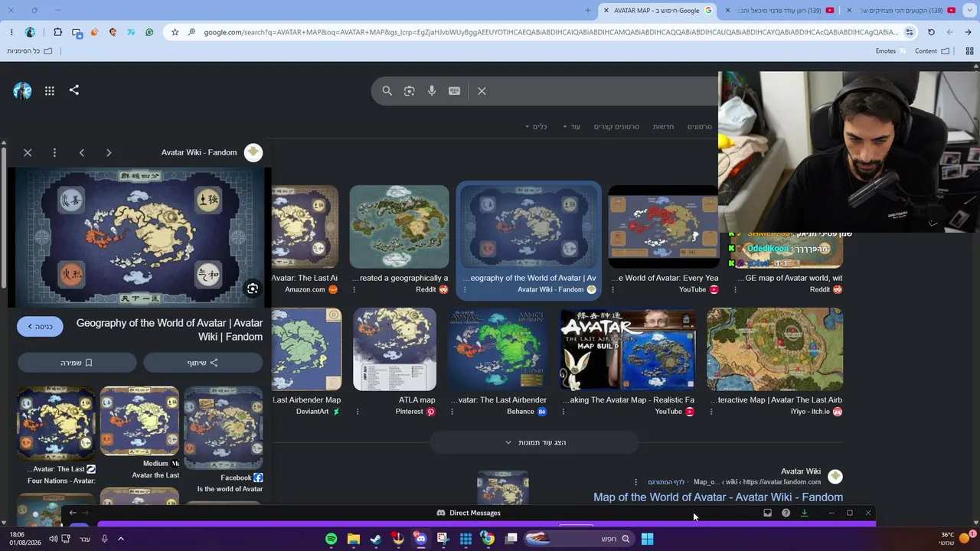Expand the עוד more dropdown
This screenshot has width=980, height=551.
[x=572, y=126]
